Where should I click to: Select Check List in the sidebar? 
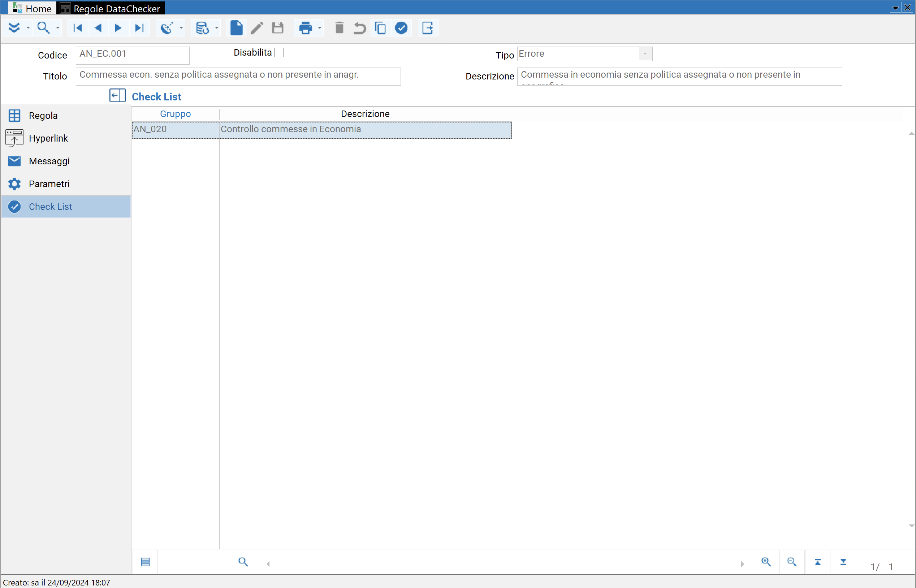coord(66,207)
